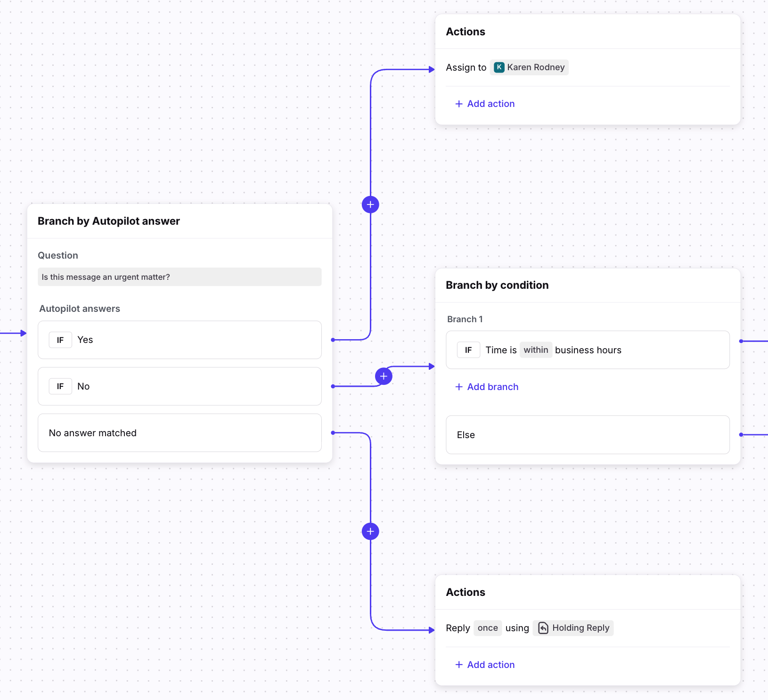Click the Holding Reply template icon
Image resolution: width=768 pixels, height=700 pixels.
pos(543,628)
